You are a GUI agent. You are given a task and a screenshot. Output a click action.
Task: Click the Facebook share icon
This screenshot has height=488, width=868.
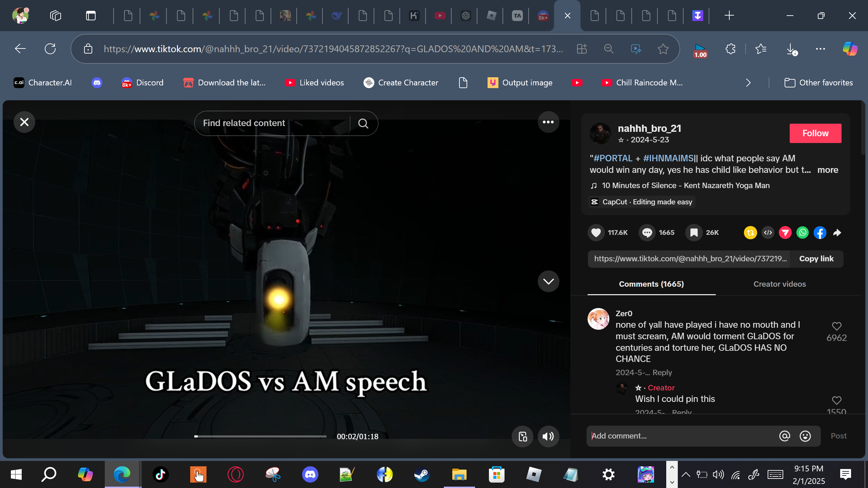[x=820, y=232]
